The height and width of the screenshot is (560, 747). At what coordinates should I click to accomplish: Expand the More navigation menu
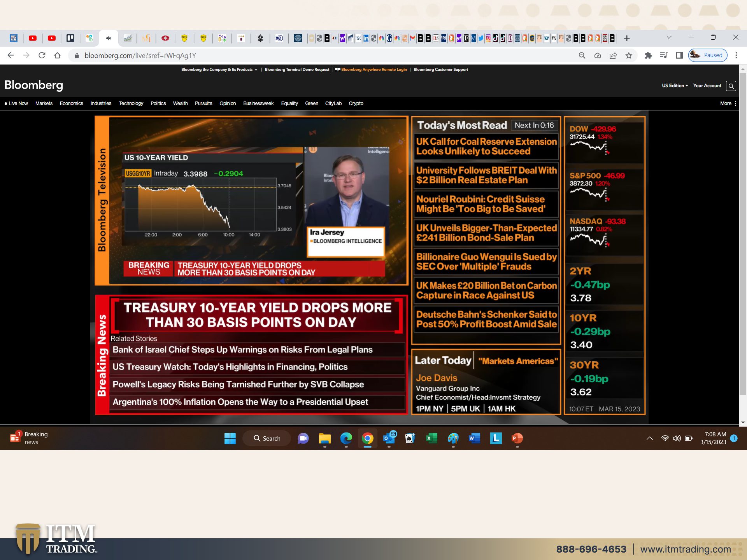coord(728,103)
